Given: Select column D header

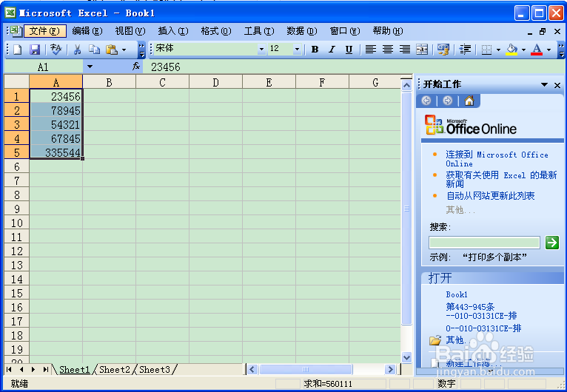Looking at the screenshot, I should click(215, 83).
